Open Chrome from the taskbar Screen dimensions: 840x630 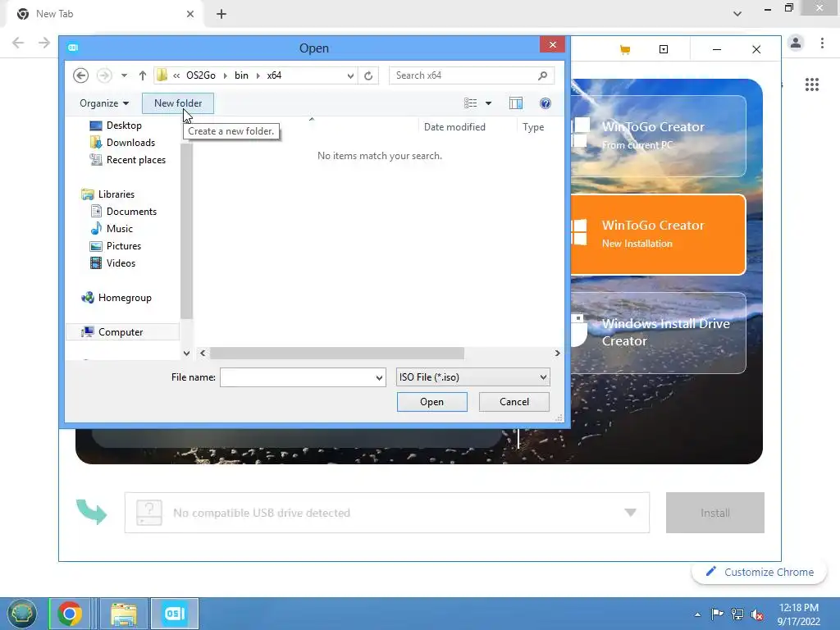[x=70, y=614]
